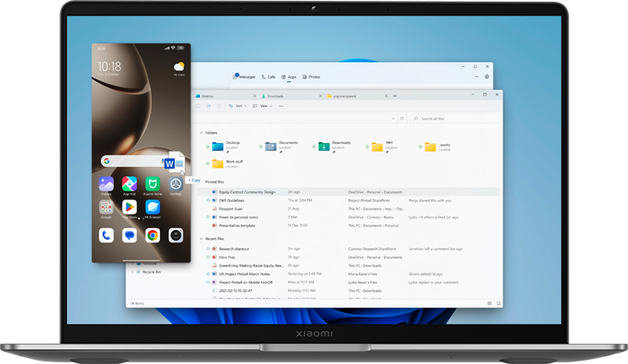Switch to large icons view in status bar
This screenshot has height=364, width=628.
498,303
